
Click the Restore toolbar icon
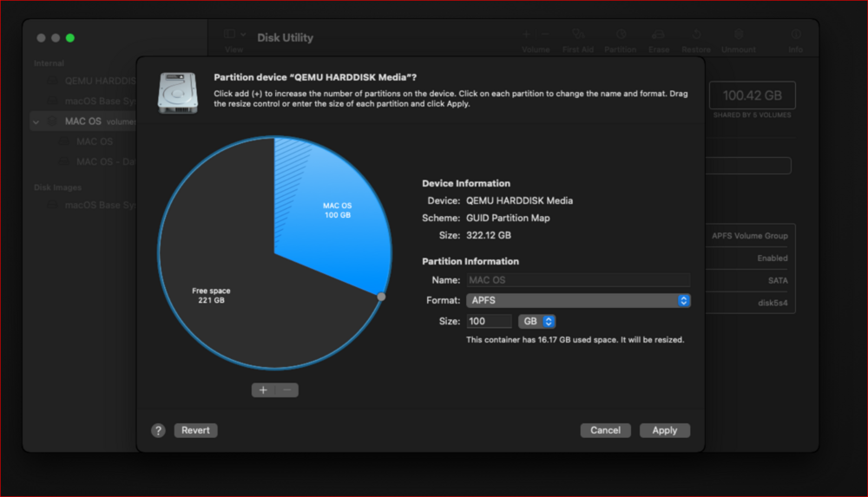pos(696,35)
